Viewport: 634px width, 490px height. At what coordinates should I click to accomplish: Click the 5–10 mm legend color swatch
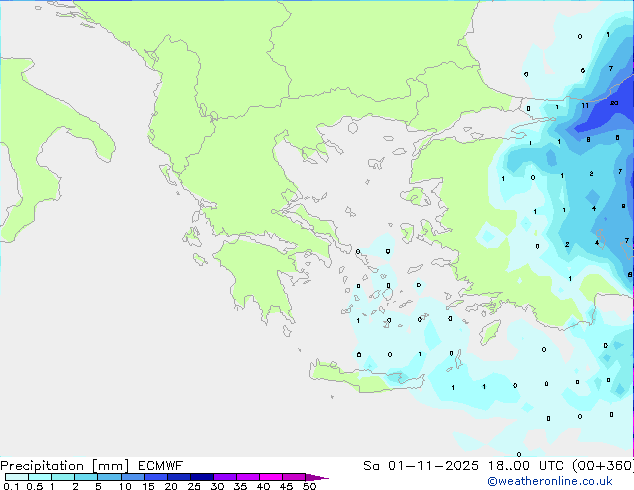click(109, 477)
